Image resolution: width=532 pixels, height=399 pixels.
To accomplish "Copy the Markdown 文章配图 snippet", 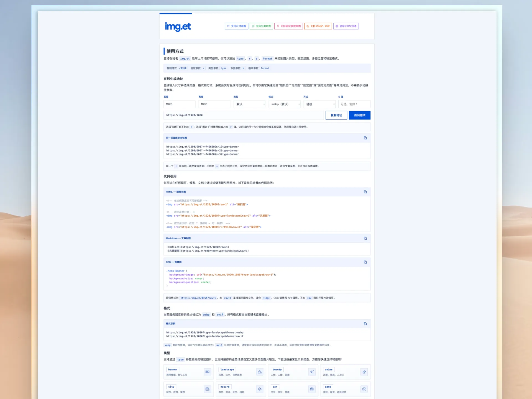I will (x=365, y=238).
